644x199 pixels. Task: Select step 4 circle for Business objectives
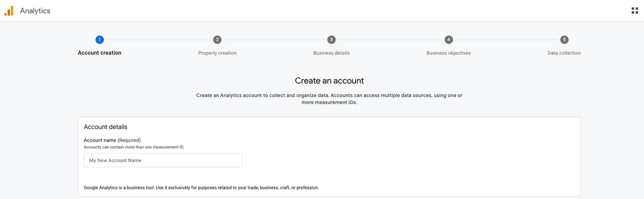(x=449, y=39)
